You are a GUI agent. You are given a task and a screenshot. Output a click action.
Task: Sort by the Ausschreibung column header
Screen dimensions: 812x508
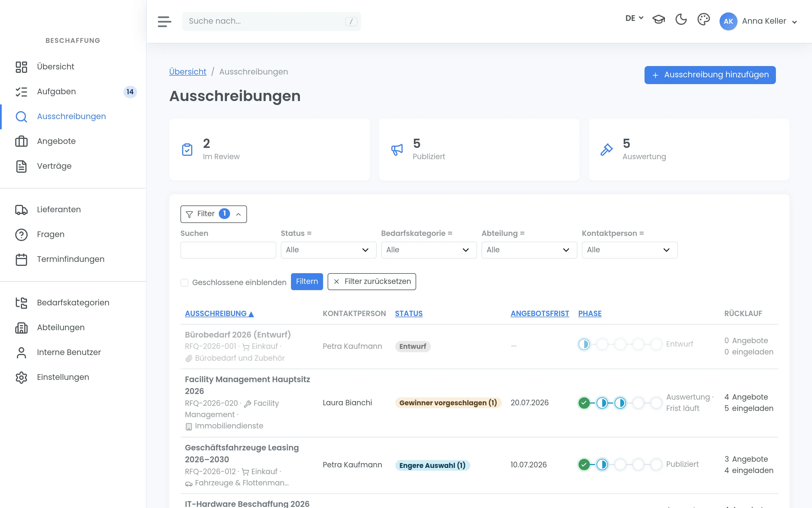[x=219, y=314]
